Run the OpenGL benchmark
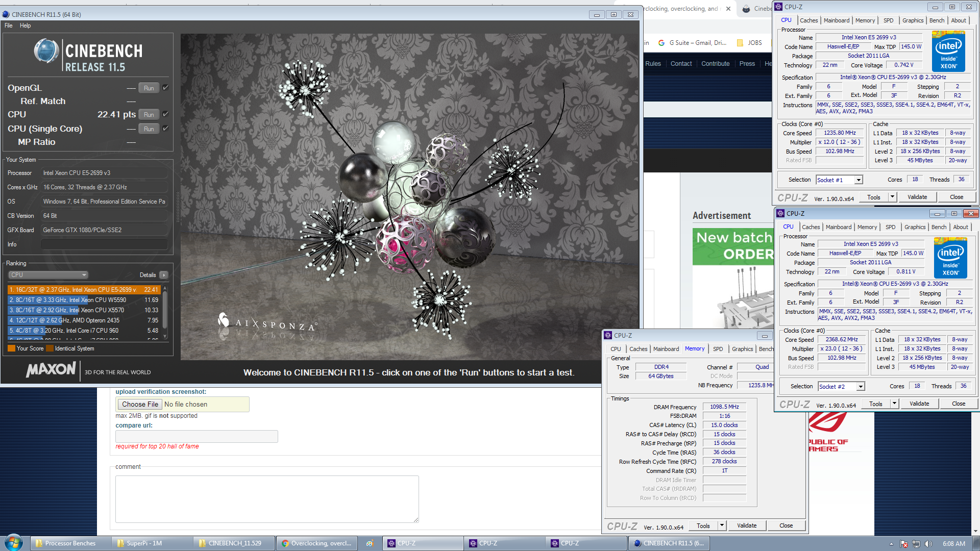 coord(149,88)
